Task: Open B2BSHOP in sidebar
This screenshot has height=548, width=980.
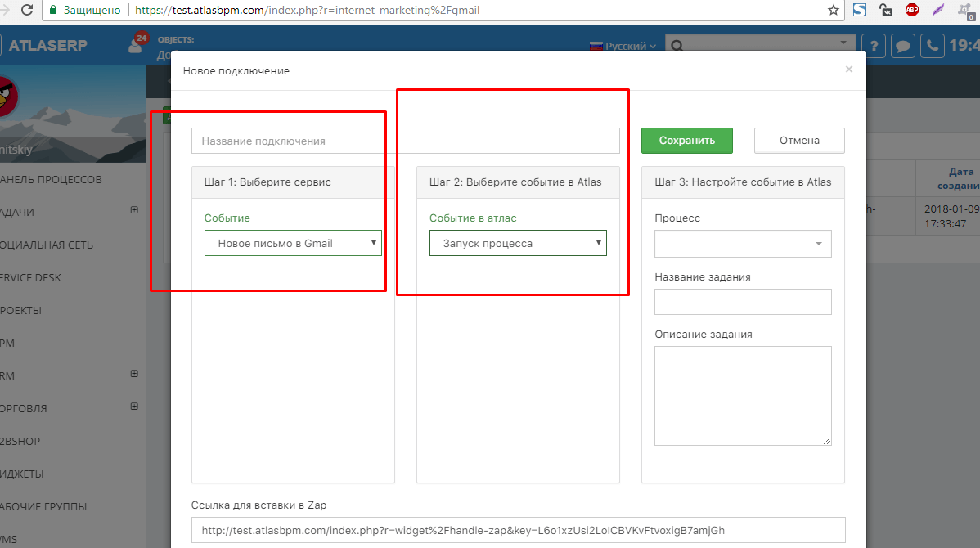Action: pos(20,441)
